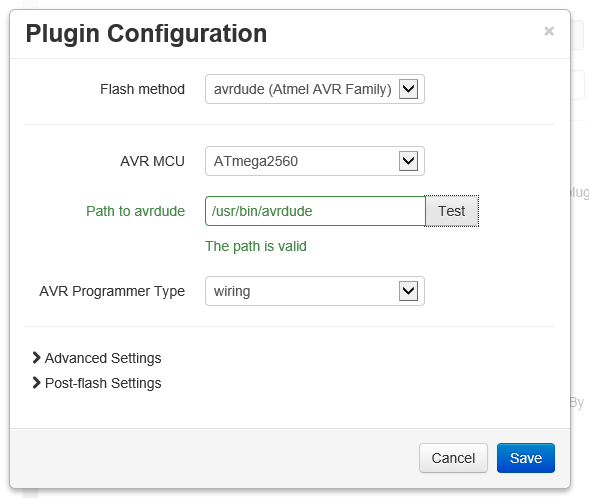
Task: Open the ATmega2560 MCU selection box
Action: point(315,161)
